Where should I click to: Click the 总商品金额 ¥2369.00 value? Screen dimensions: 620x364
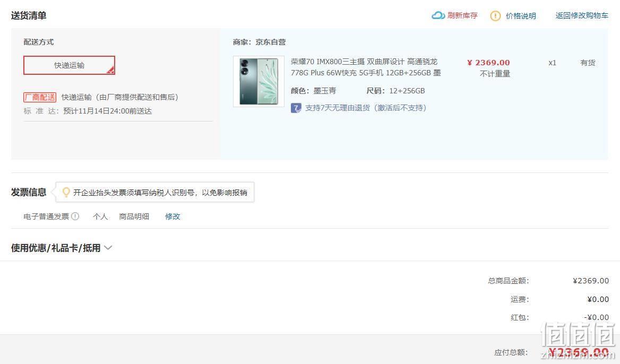pos(591,281)
